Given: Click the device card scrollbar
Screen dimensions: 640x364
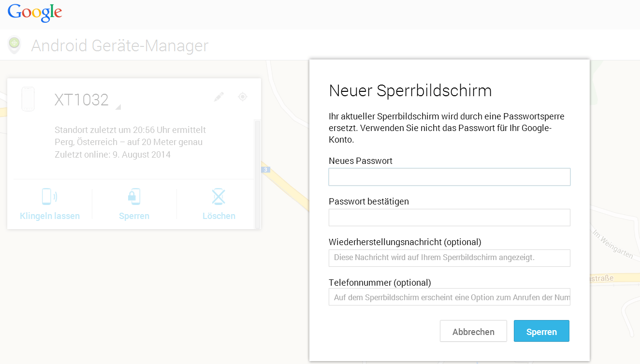Looking at the screenshot, I should point(258,174).
